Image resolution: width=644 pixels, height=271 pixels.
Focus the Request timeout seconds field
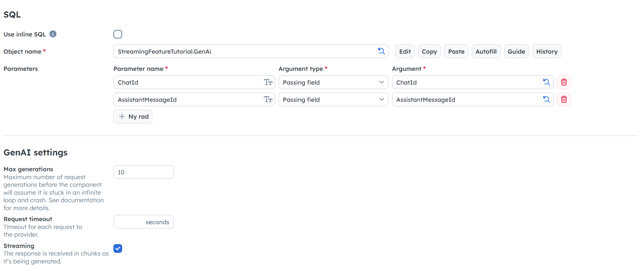pyautogui.click(x=143, y=222)
